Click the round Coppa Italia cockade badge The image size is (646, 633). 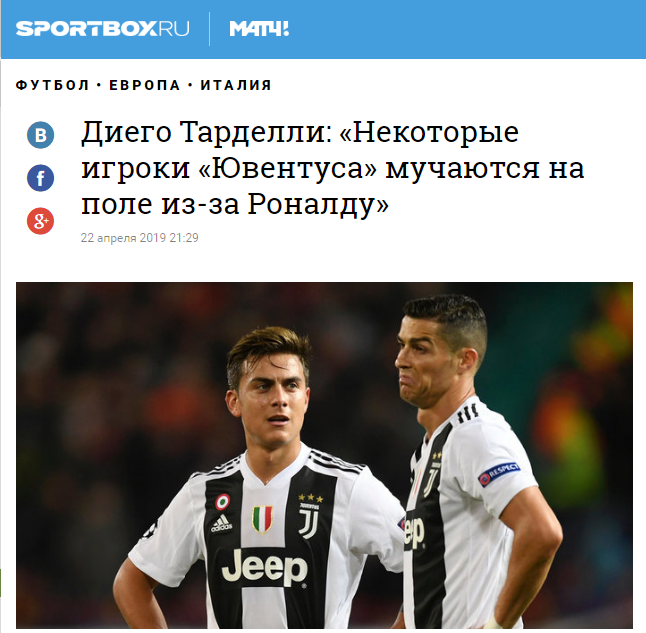222,501
